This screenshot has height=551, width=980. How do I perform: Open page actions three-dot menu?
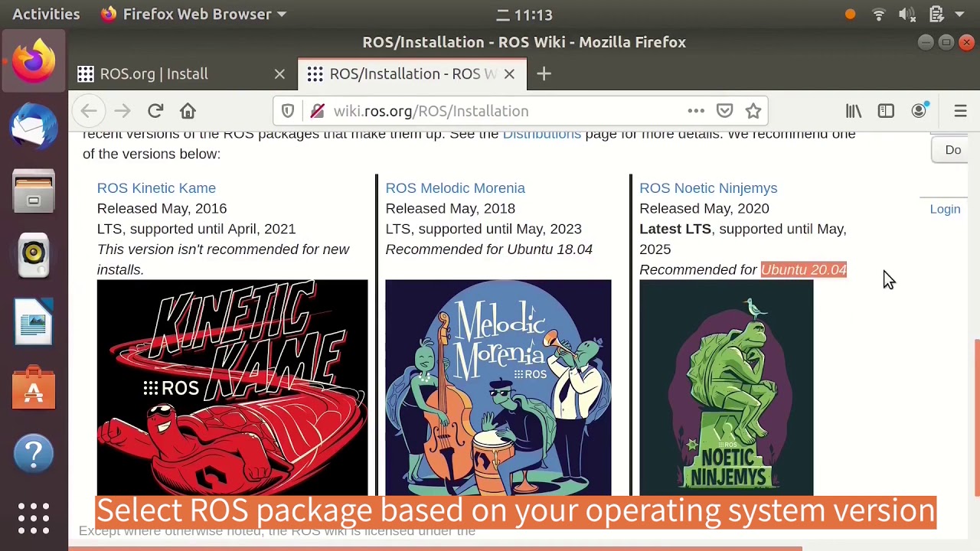(696, 111)
